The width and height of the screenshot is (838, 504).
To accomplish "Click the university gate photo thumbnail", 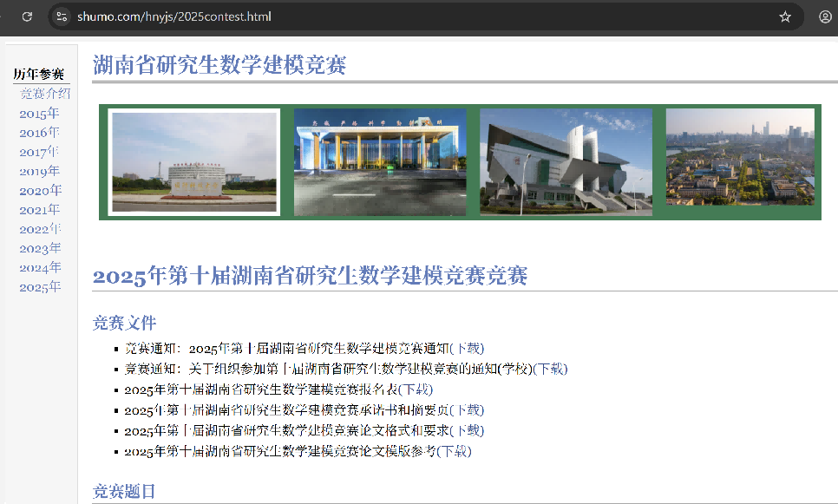I will point(194,162).
